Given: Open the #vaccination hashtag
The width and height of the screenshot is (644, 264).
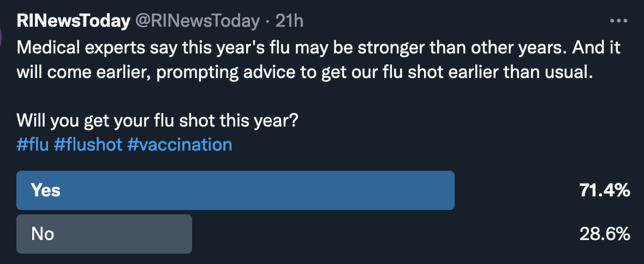Looking at the screenshot, I should tap(180, 145).
